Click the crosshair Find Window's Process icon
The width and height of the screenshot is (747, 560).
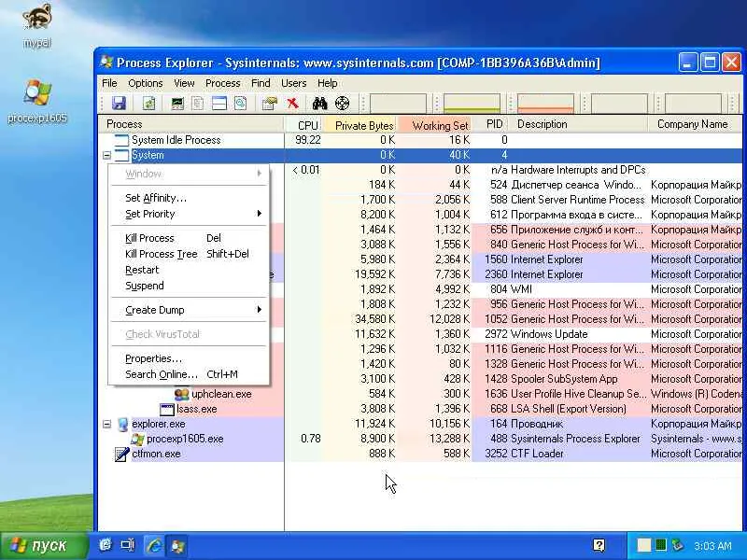[342, 103]
